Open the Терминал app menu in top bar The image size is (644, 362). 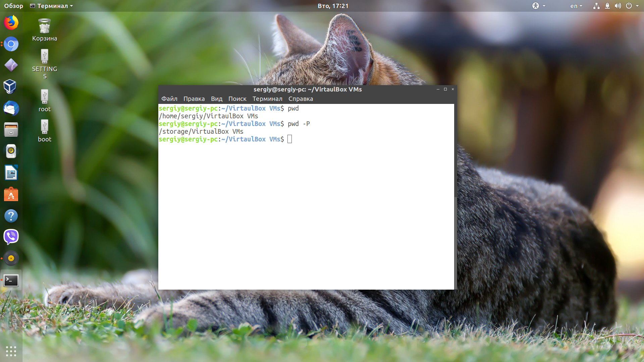click(51, 6)
